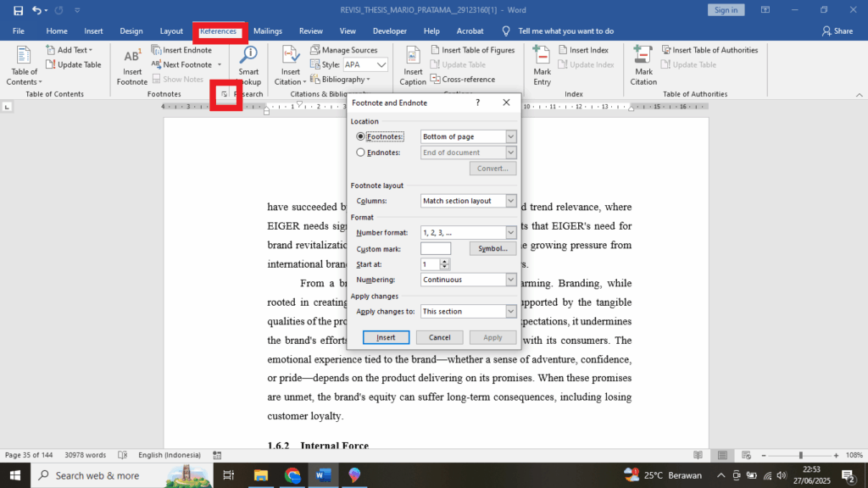This screenshot has height=488, width=868.
Task: Open Table of Contents gallery
Action: [23, 66]
